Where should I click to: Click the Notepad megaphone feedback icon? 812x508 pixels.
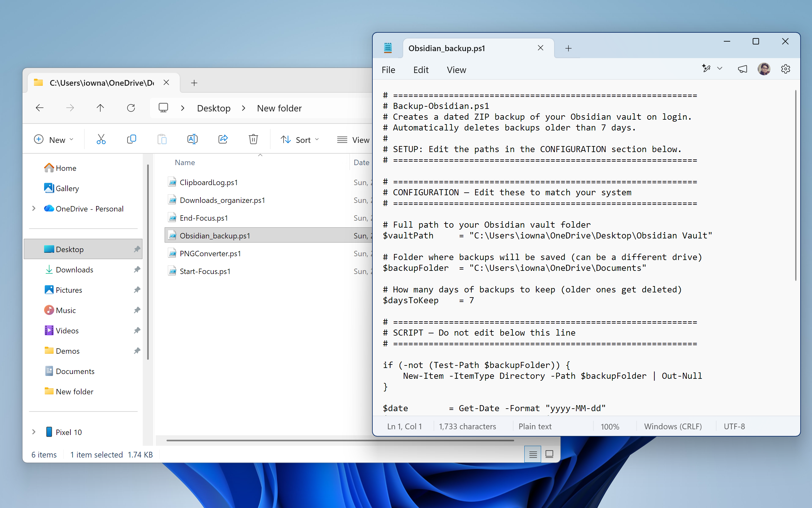pyautogui.click(x=742, y=69)
